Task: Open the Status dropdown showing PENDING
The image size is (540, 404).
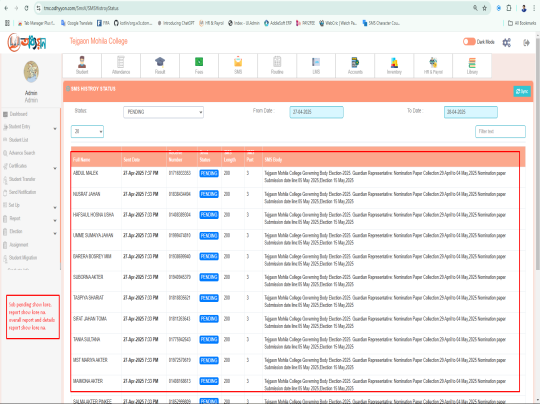Action: click(x=163, y=112)
